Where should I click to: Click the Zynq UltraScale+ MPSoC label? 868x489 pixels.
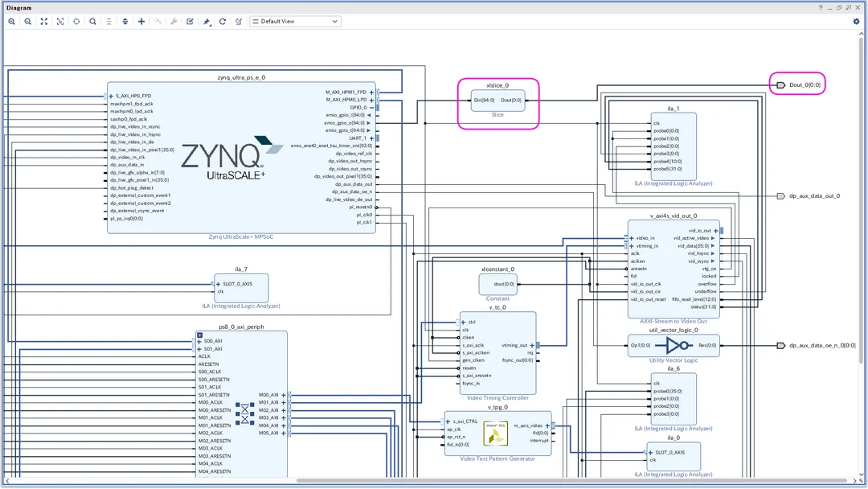[241, 236]
